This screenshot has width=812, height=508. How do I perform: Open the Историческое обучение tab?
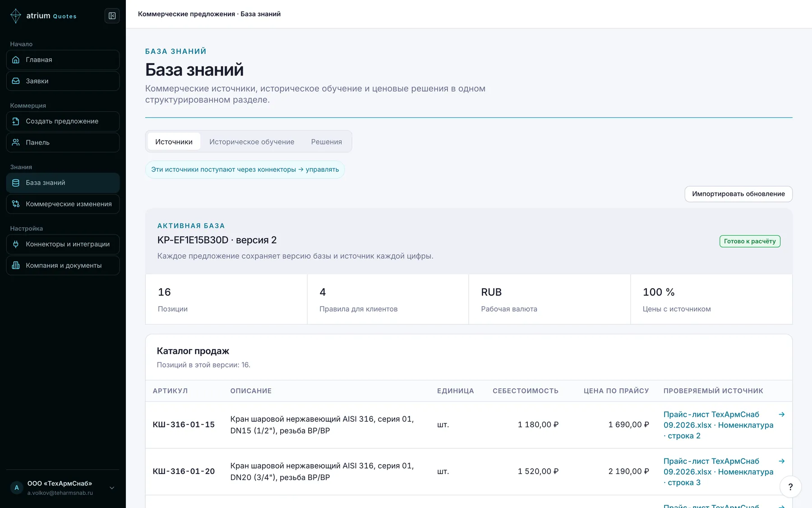(x=252, y=142)
